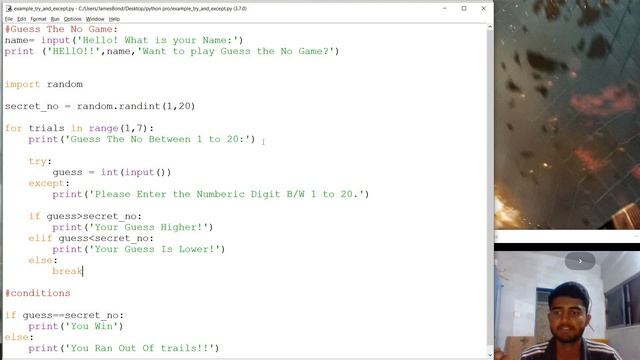Open the Window menu
Viewport: 640px width, 360px height.
click(95, 19)
